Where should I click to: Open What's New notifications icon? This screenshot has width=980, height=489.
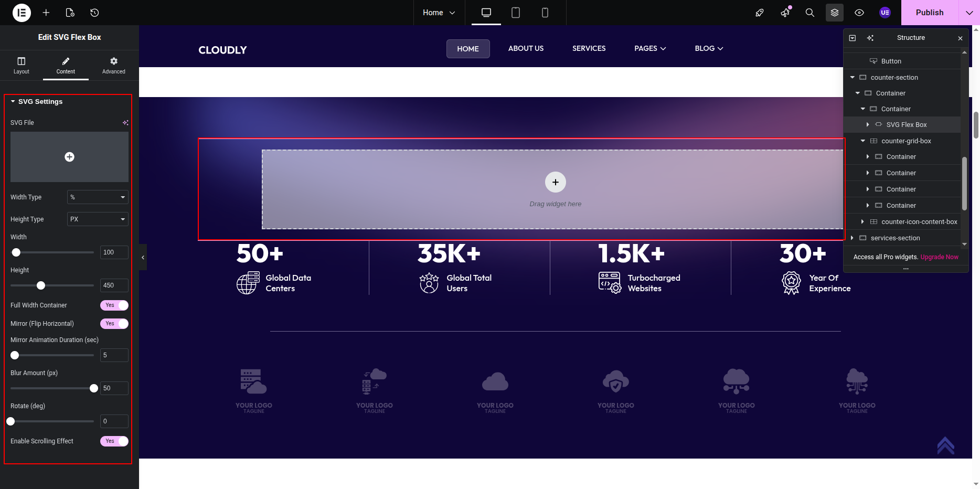point(785,13)
